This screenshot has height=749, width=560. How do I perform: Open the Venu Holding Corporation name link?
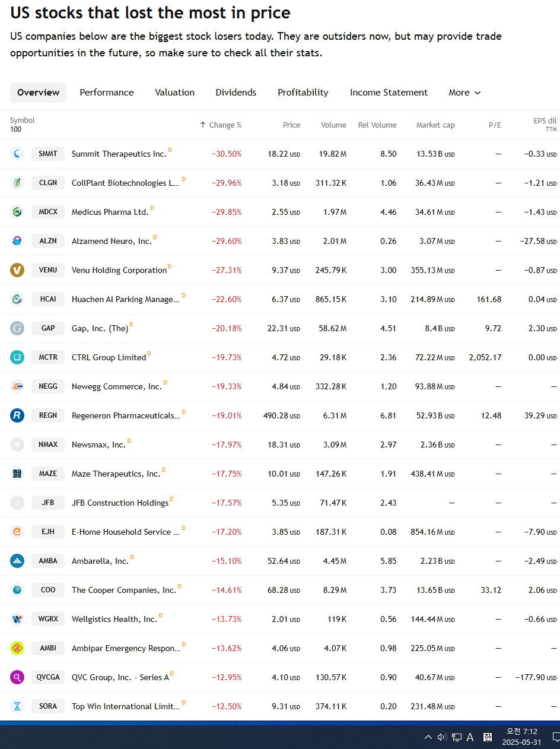(119, 271)
